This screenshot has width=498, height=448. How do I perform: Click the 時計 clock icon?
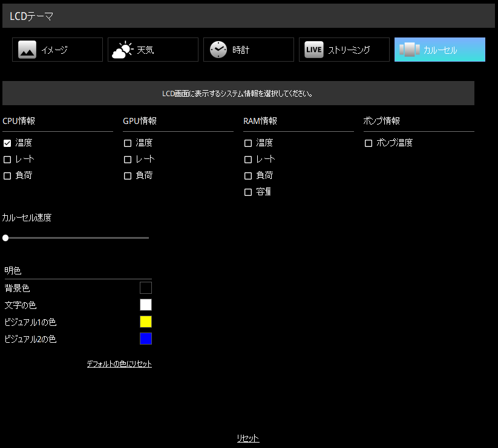pos(218,50)
